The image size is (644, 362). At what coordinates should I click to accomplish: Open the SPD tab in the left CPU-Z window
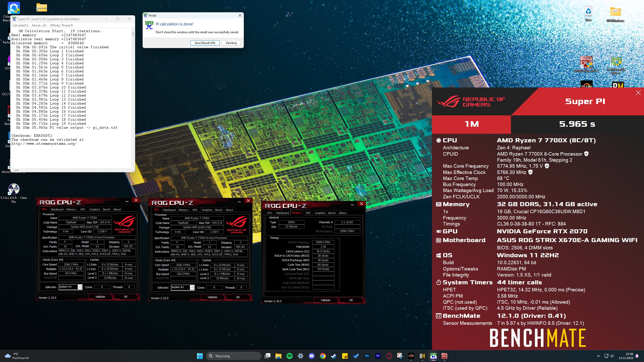[83, 209]
